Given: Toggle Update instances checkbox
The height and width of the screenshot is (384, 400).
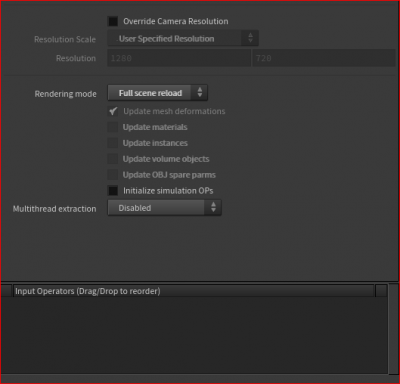Looking at the screenshot, I should tap(113, 143).
